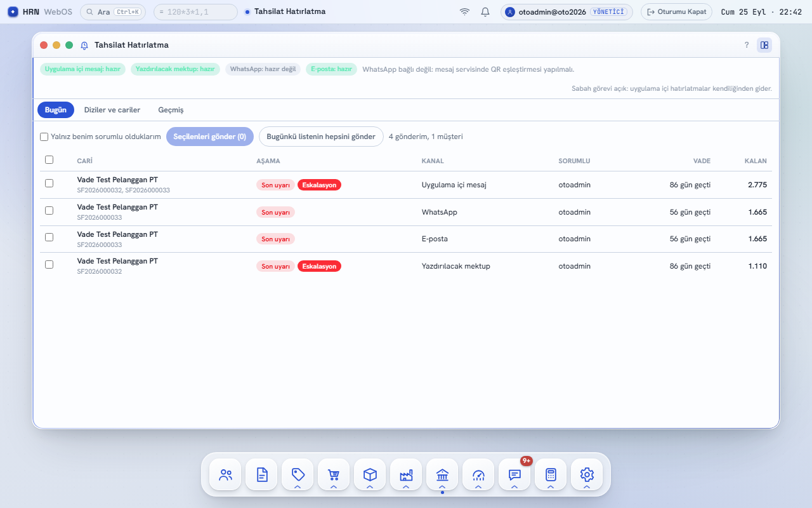Click 'Bugünkü listenin hepsini gönder' button
The height and width of the screenshot is (508, 812).
point(321,137)
